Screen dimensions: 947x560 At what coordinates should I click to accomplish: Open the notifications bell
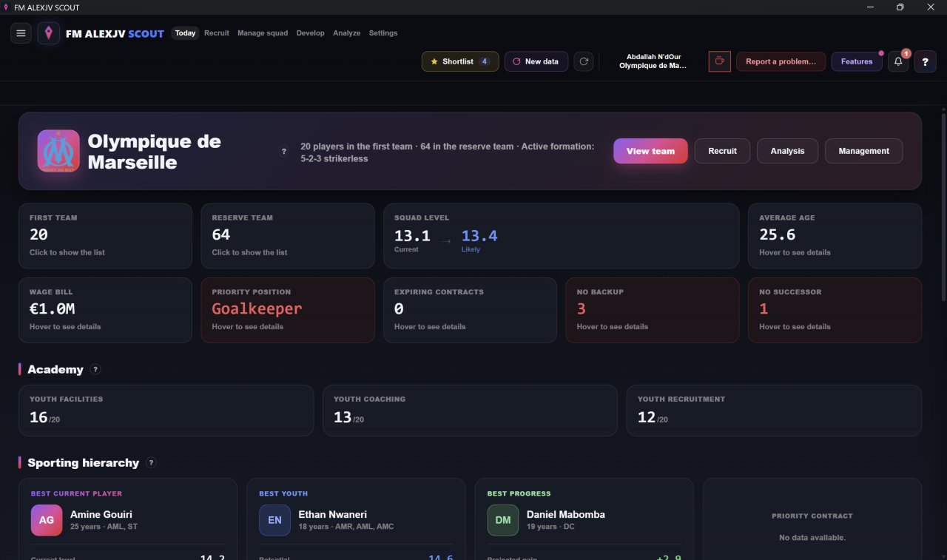pyautogui.click(x=898, y=61)
